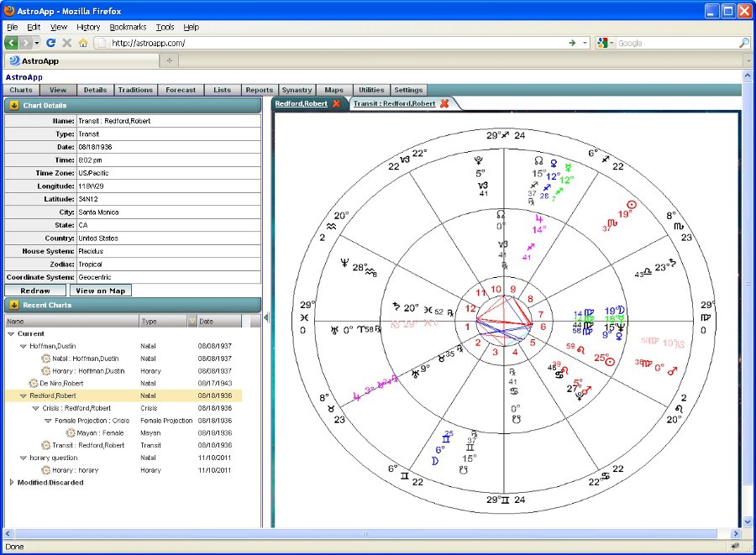
Task: Click the Firefox reload page icon
Action: [x=51, y=43]
